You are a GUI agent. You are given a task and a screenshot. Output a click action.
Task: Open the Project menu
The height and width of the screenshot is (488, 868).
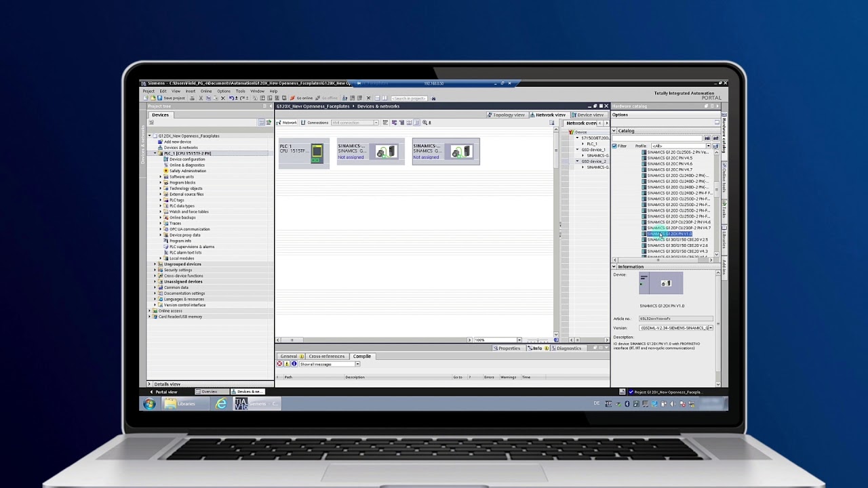149,91
